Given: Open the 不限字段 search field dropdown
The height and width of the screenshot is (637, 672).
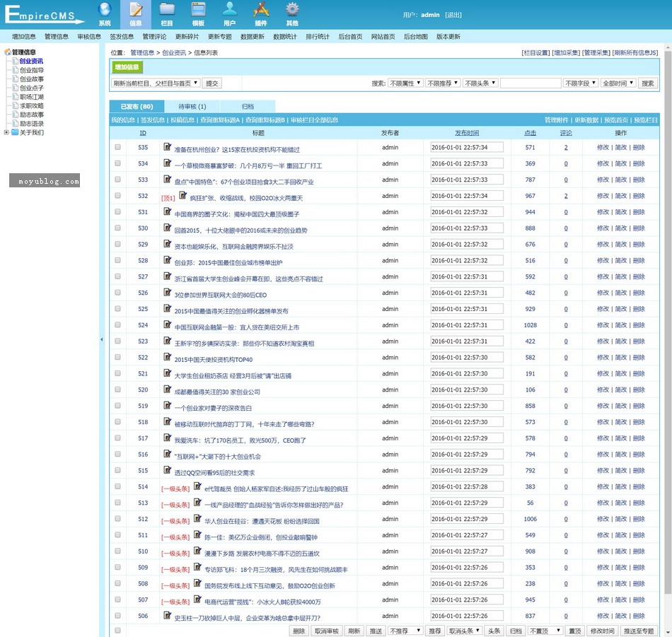Looking at the screenshot, I should point(581,83).
